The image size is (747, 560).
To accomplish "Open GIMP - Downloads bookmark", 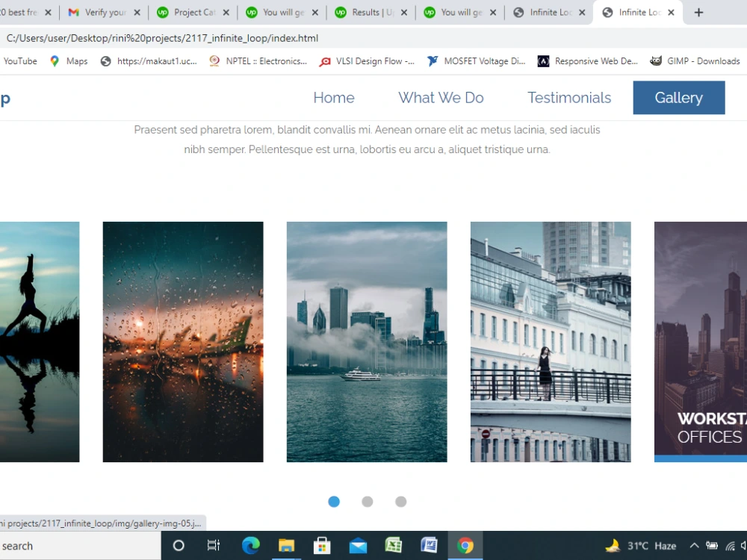I will point(695,61).
